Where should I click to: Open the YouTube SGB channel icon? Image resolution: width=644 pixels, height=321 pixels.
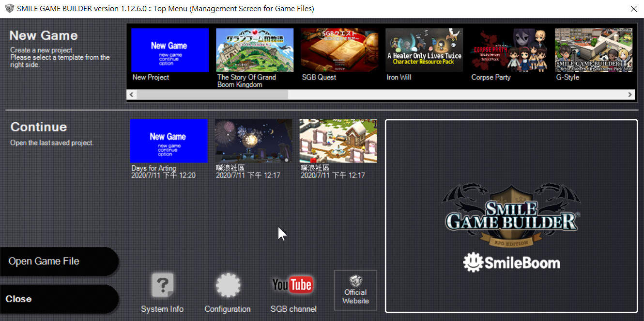coord(292,285)
